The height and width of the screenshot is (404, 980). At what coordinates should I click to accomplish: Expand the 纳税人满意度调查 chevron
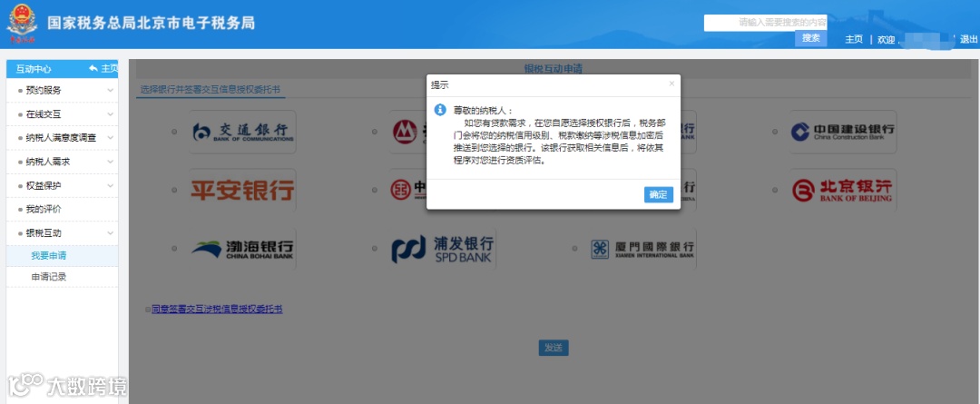(111, 138)
